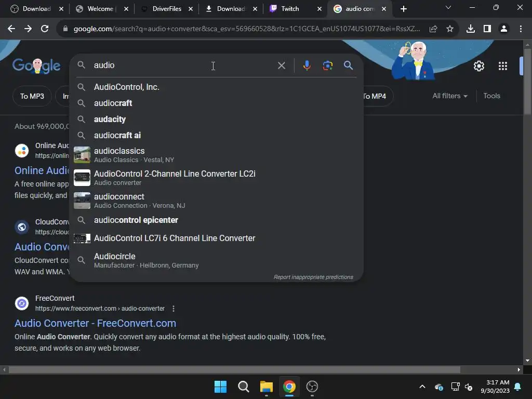Click the vertical page scrollbar thumb
The width and height of the screenshot is (532, 399).
pyautogui.click(x=527, y=82)
